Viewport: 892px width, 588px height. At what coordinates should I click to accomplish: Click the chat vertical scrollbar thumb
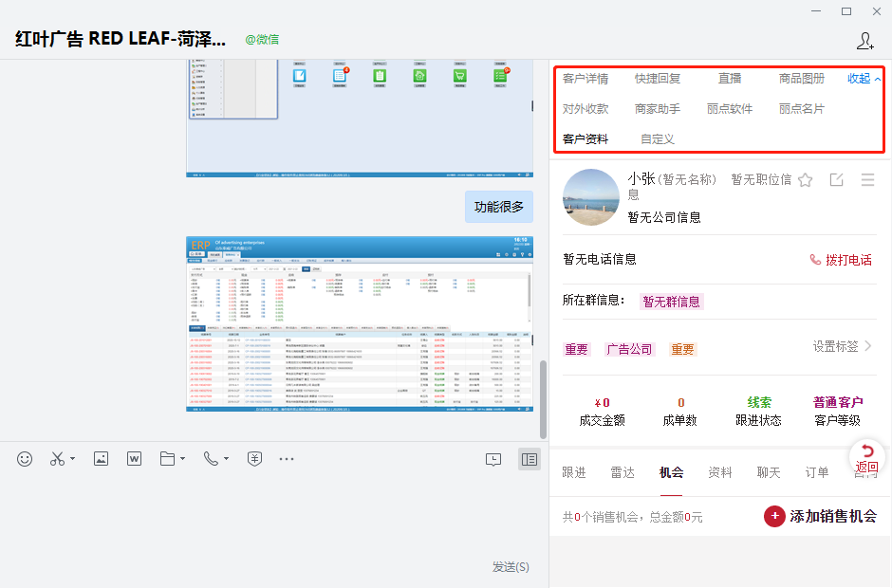tap(544, 399)
